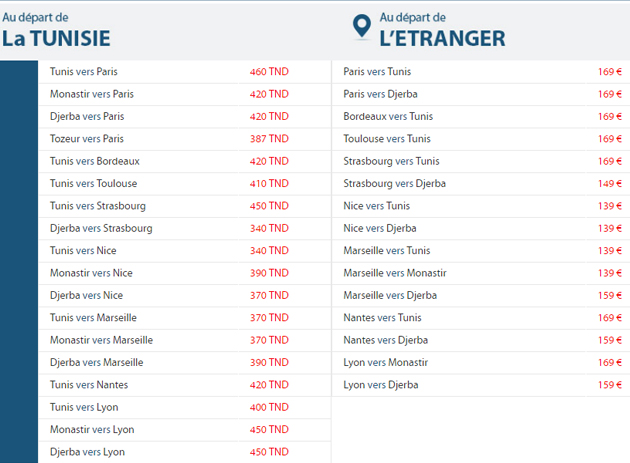This screenshot has width=630, height=463.
Task: Click the 387 TND Tozeur price
Action: point(269,139)
